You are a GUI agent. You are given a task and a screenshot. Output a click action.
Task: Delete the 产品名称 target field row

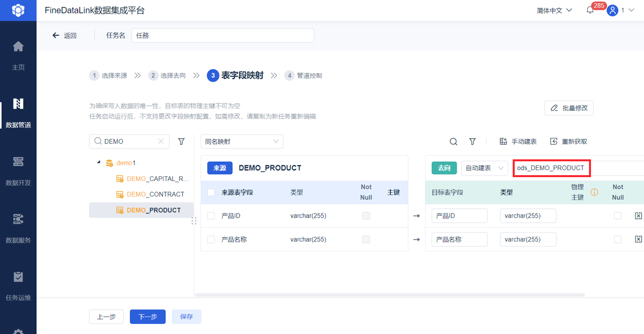639,239
